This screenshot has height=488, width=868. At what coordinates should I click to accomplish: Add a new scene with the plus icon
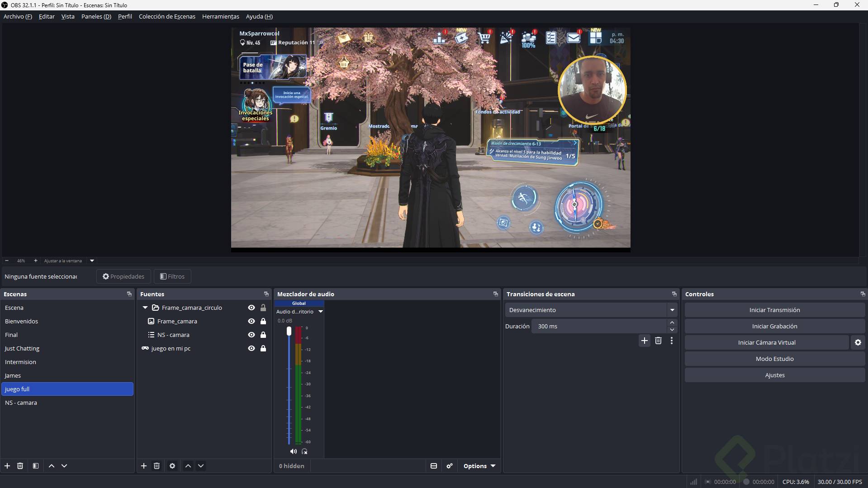7,466
